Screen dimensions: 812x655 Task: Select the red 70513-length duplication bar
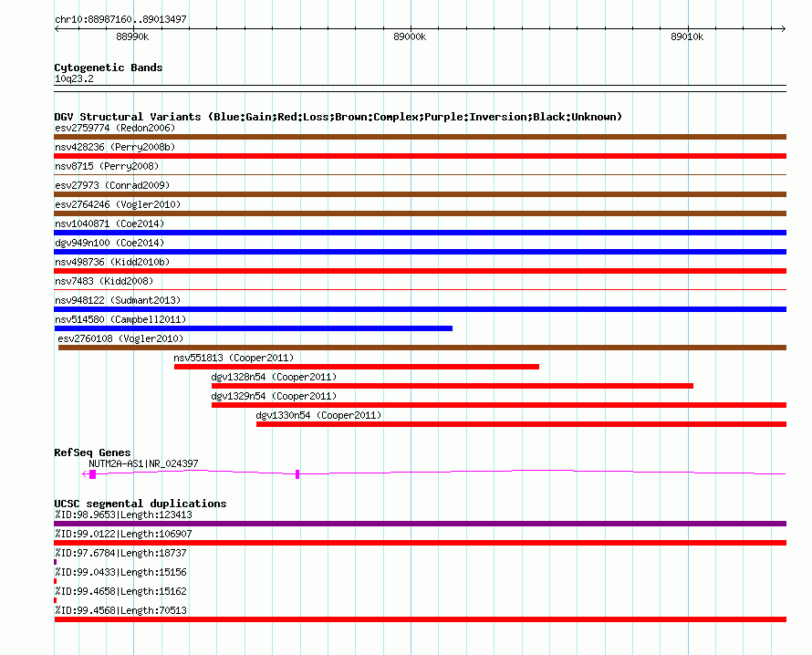click(x=420, y=619)
